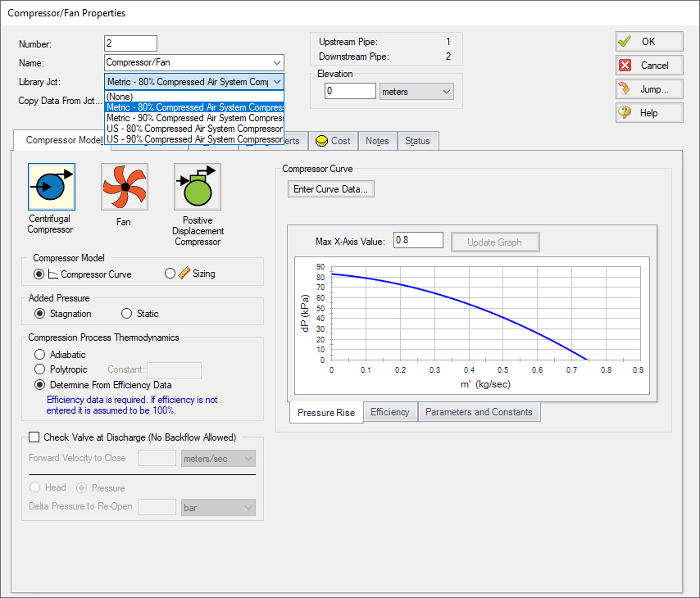The height and width of the screenshot is (598, 700).
Task: Open the Cost tab with coin icon
Action: pos(333,141)
